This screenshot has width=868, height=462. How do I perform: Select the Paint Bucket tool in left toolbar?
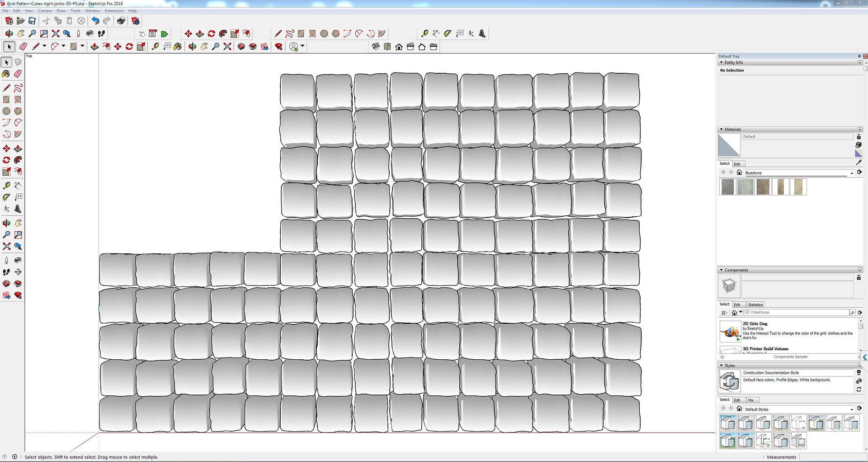pyautogui.click(x=6, y=74)
